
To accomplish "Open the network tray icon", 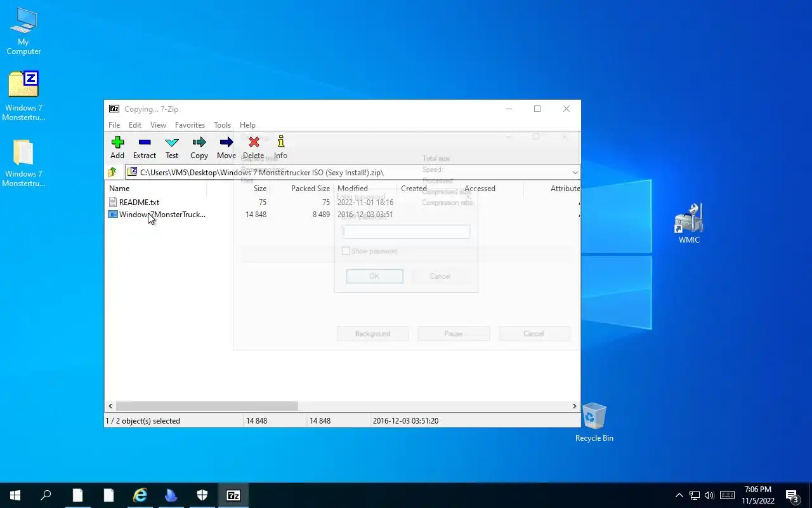I will [x=695, y=495].
